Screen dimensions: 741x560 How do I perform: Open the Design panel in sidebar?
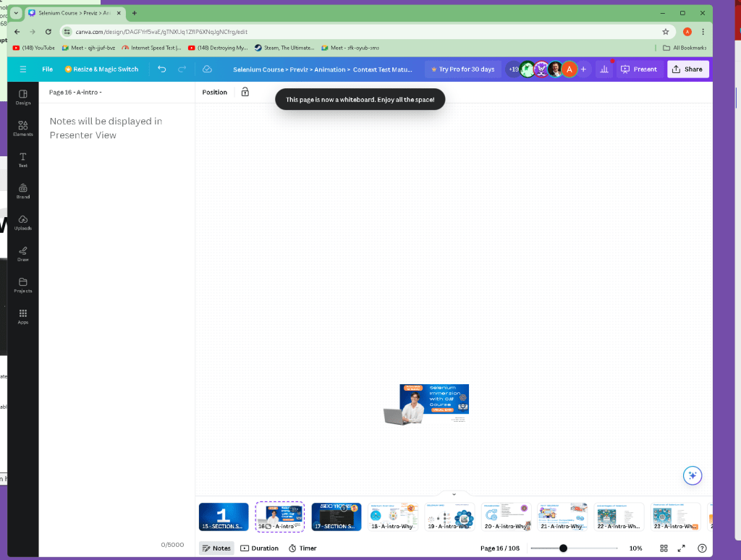[x=22, y=97]
